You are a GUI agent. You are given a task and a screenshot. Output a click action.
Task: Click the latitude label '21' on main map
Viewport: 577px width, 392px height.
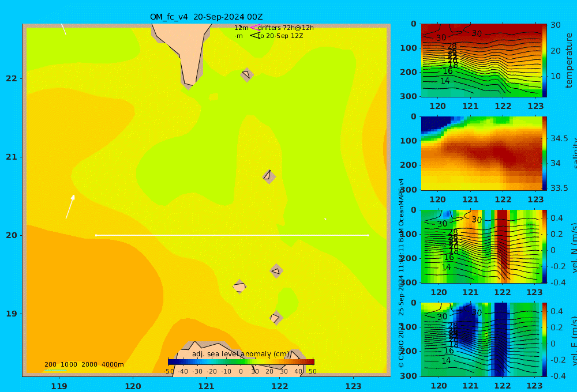[x=12, y=157]
